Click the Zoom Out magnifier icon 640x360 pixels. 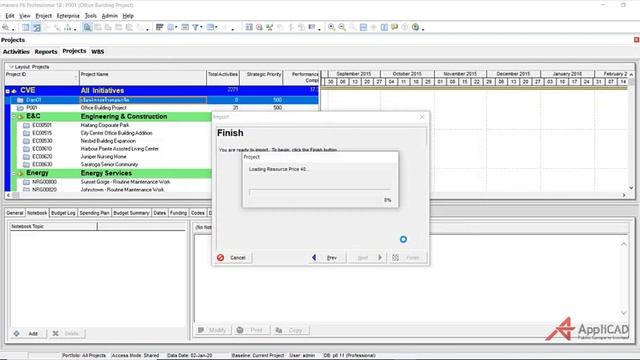[x=342, y=27]
